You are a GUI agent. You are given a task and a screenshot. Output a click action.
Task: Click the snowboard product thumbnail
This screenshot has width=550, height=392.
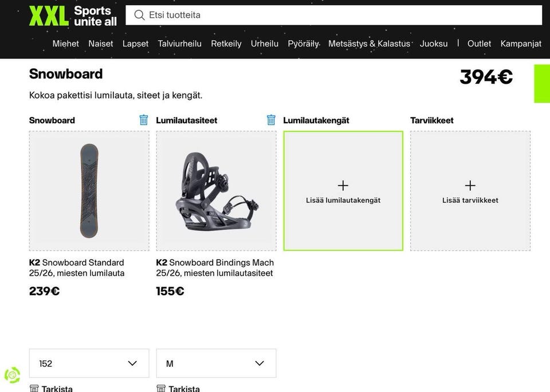coord(89,191)
